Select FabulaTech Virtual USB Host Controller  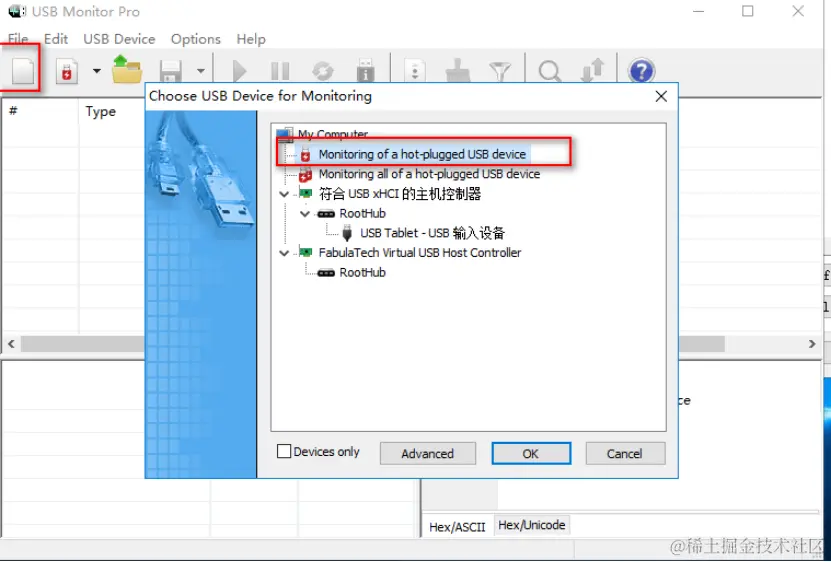(420, 253)
